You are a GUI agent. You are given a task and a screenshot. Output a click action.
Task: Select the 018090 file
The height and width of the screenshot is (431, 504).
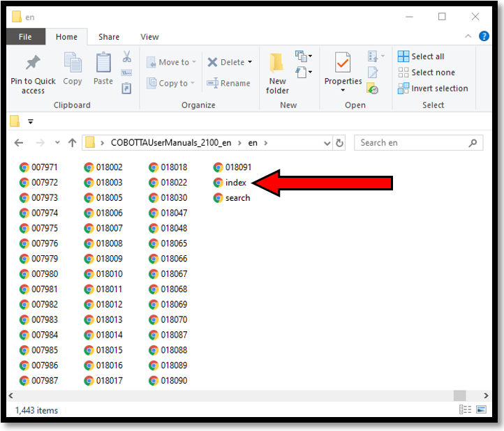tap(168, 381)
